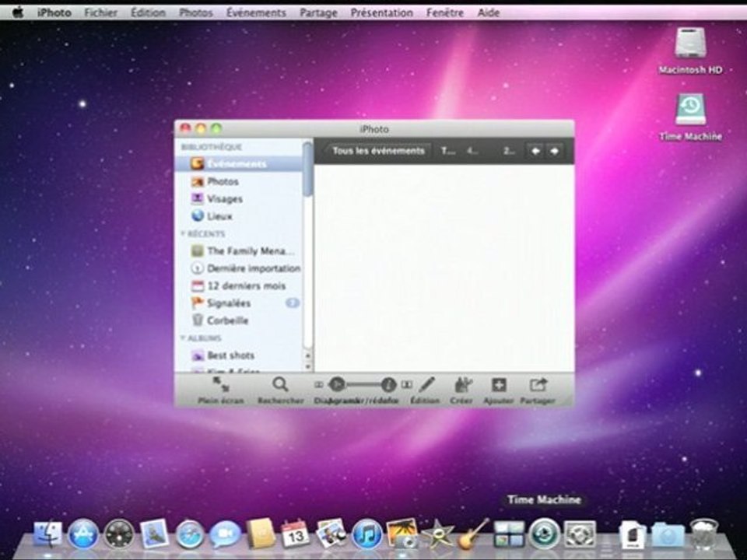This screenshot has width=747, height=560.
Task: Select 12 derniers mois in sidebar
Action: pos(238,285)
